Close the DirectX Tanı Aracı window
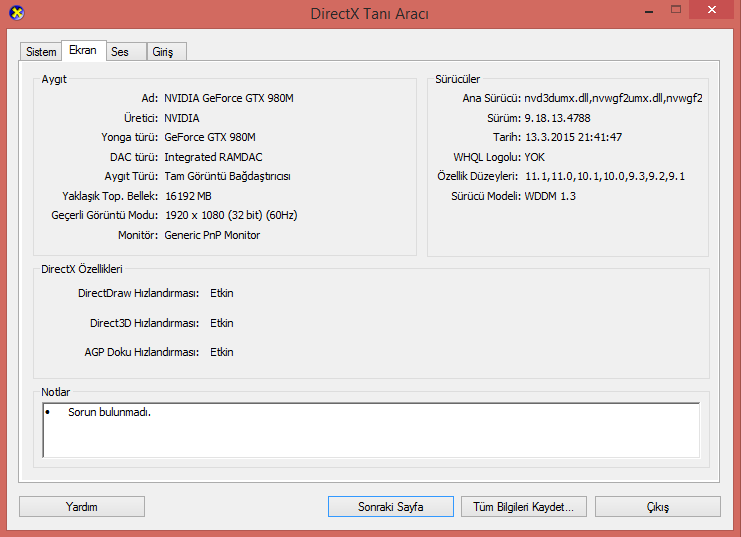741x537 pixels. tap(712, 9)
